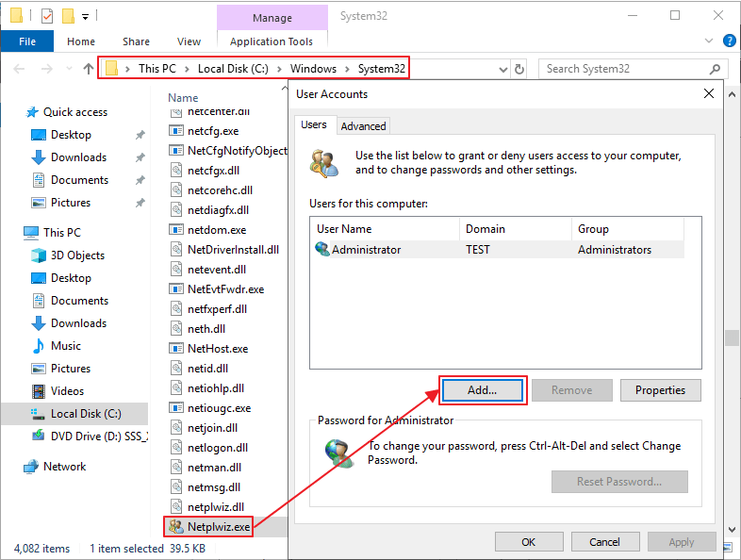The height and width of the screenshot is (560, 741).
Task: Select This PC in the navigation pane
Action: (62, 233)
